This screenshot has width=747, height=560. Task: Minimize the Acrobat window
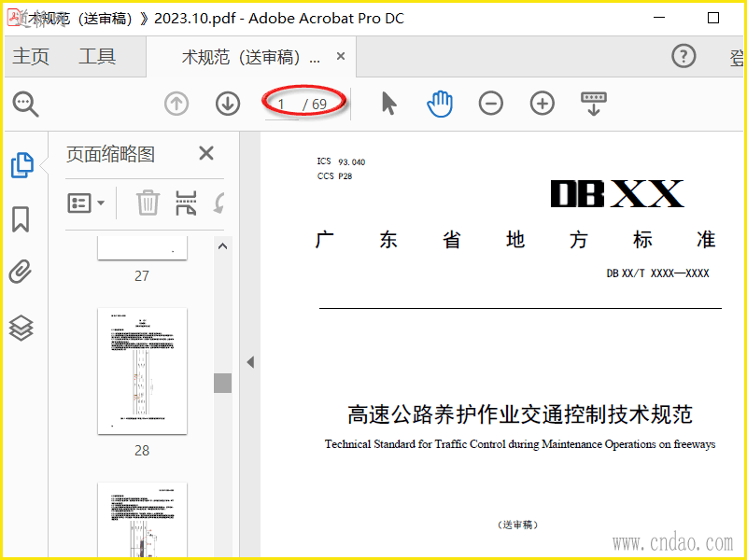point(659,18)
